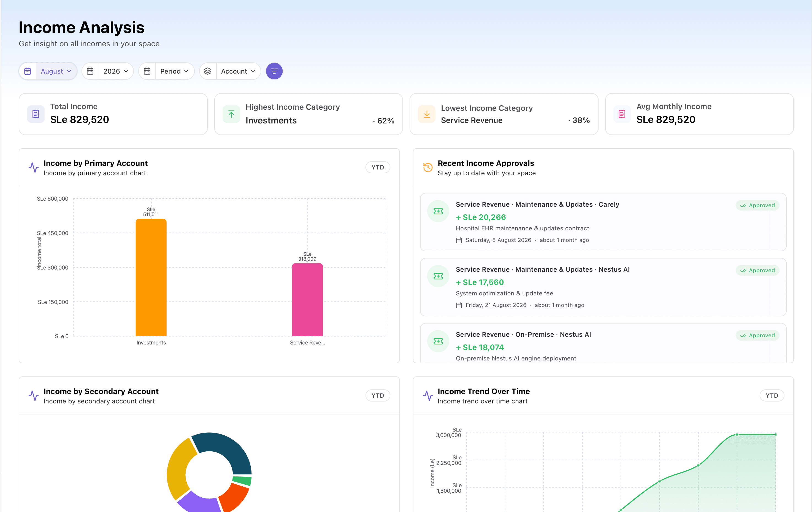Click the Avg Monthly Income receipt icon
Screen dimensions: 812x512
click(622, 114)
